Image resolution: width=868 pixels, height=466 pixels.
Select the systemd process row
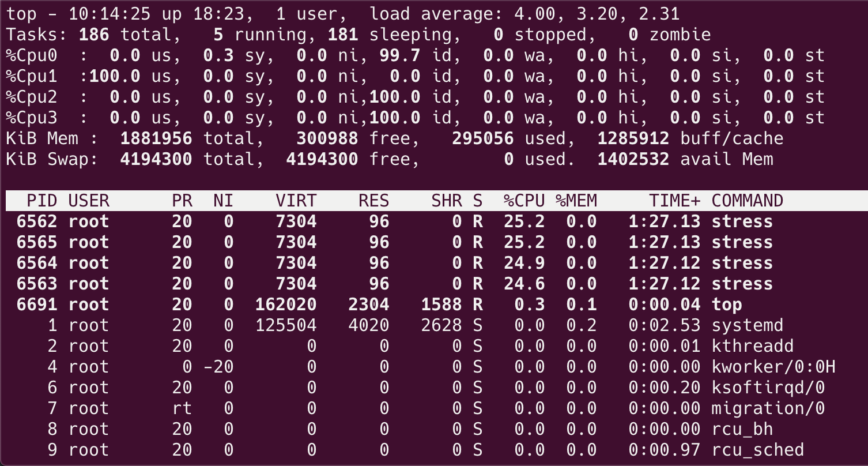pos(346,325)
